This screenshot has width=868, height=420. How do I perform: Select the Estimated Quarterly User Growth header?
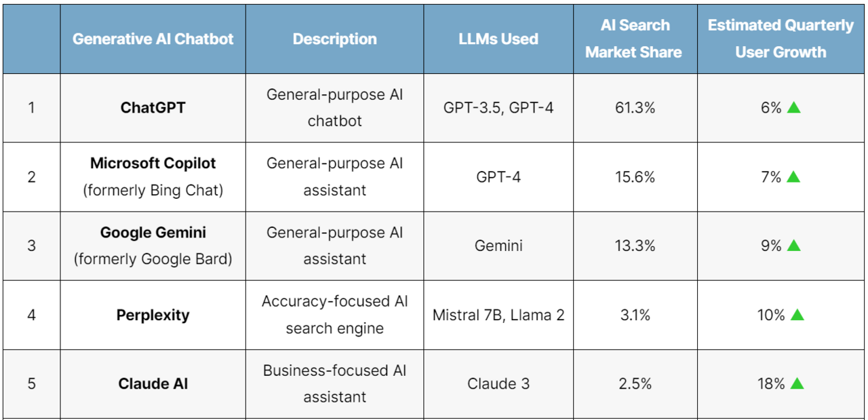(781, 39)
